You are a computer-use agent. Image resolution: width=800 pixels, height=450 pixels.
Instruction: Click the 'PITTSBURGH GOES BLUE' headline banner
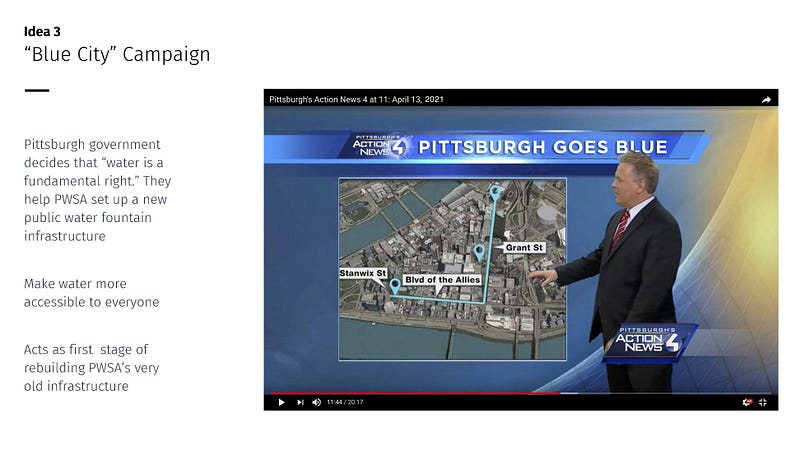pos(543,147)
